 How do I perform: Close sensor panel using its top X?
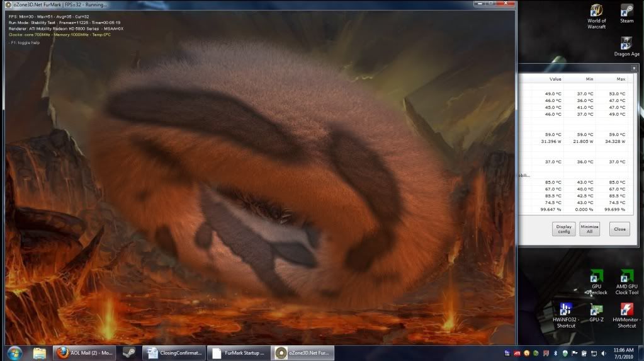634,68
